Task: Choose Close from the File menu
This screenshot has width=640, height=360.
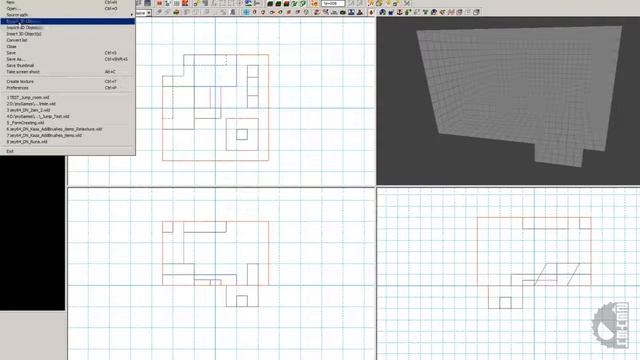Action: tap(67, 47)
